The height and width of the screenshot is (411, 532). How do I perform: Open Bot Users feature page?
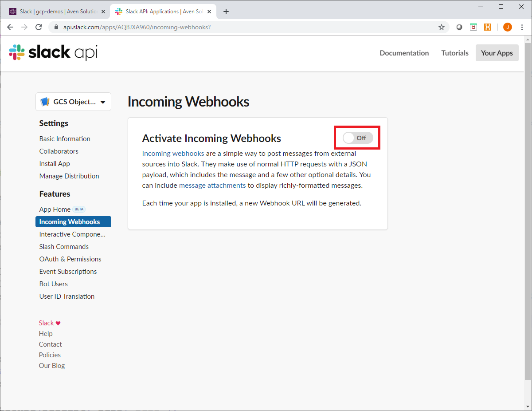(x=54, y=284)
